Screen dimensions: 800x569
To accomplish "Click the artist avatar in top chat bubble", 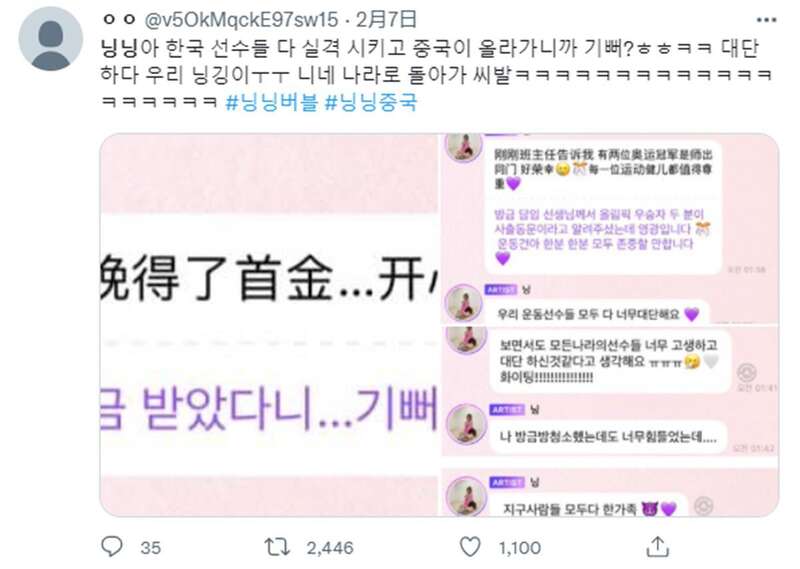I will [x=463, y=146].
